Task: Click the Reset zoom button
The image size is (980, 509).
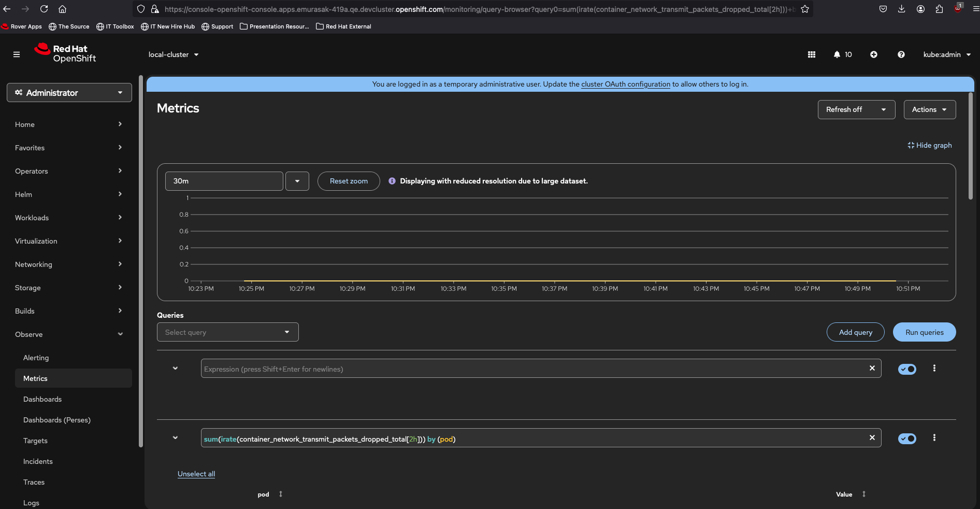Action: tap(349, 181)
